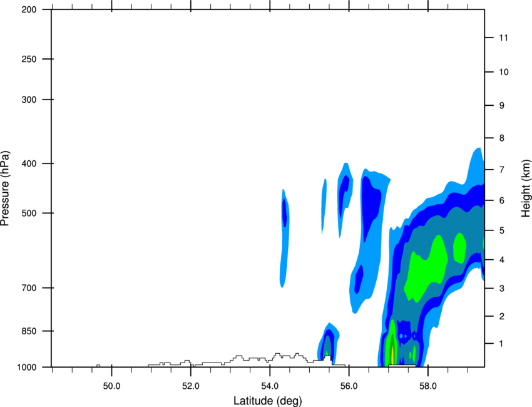Click the 52.0 latitude tick label

[191, 386]
